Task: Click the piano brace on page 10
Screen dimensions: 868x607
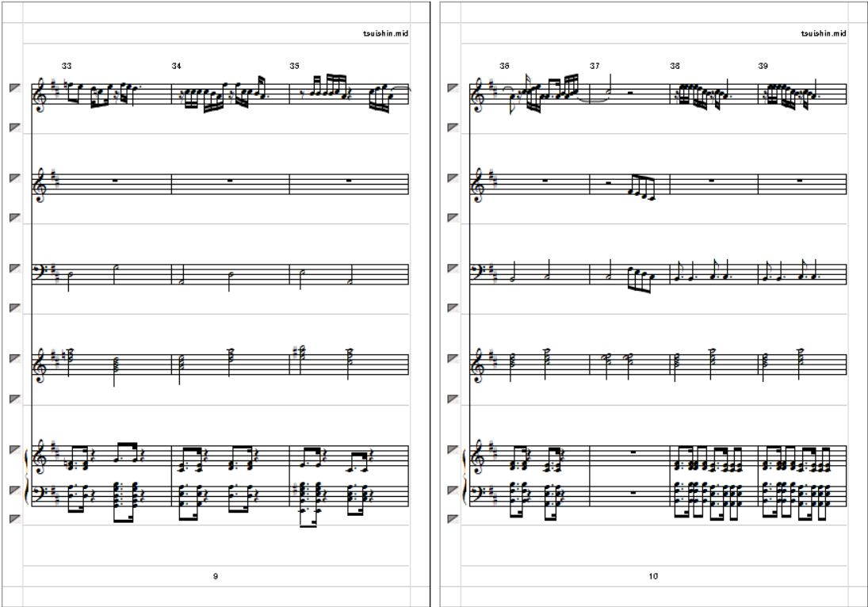Action: click(465, 476)
